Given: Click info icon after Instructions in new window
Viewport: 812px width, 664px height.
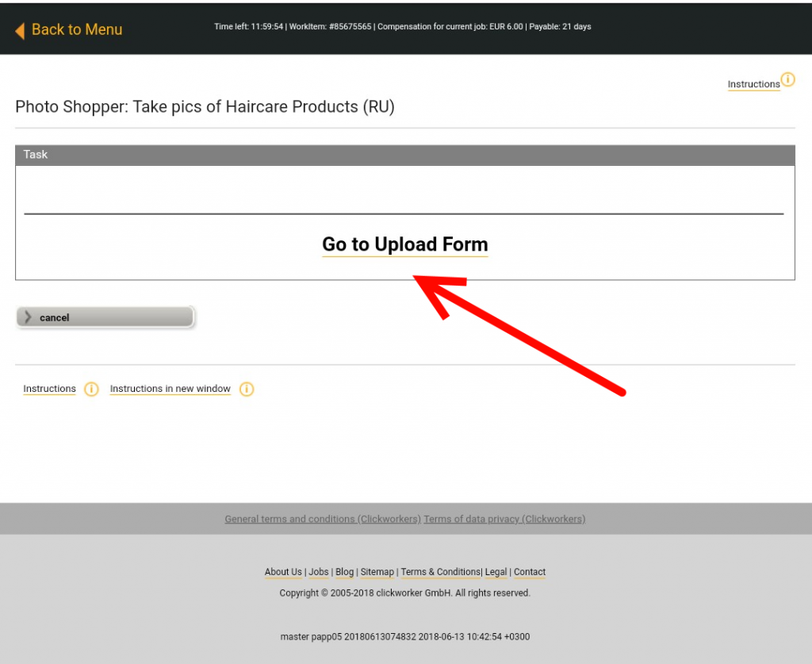Looking at the screenshot, I should pos(247,389).
